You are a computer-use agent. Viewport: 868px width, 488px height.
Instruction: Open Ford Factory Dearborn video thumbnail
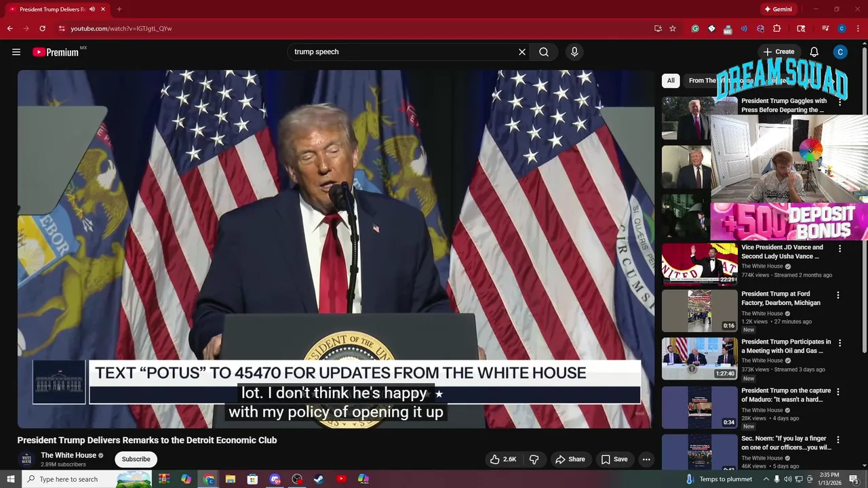[699, 310]
